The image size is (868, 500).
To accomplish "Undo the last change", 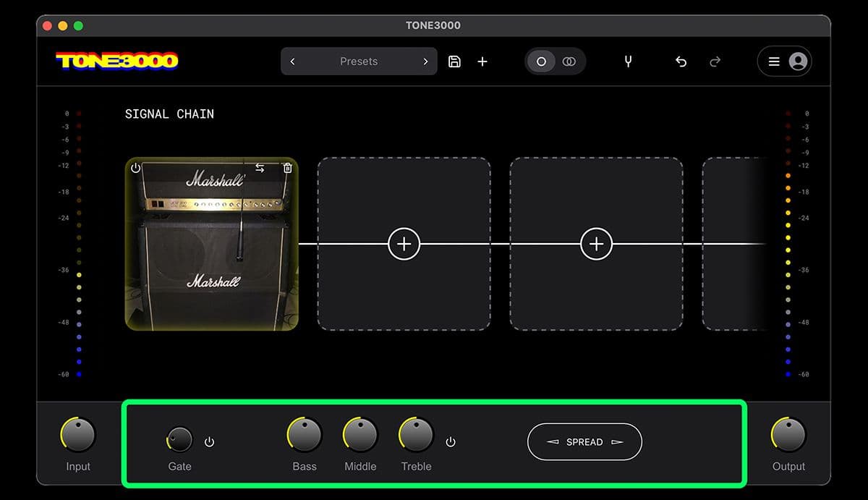I will (681, 62).
